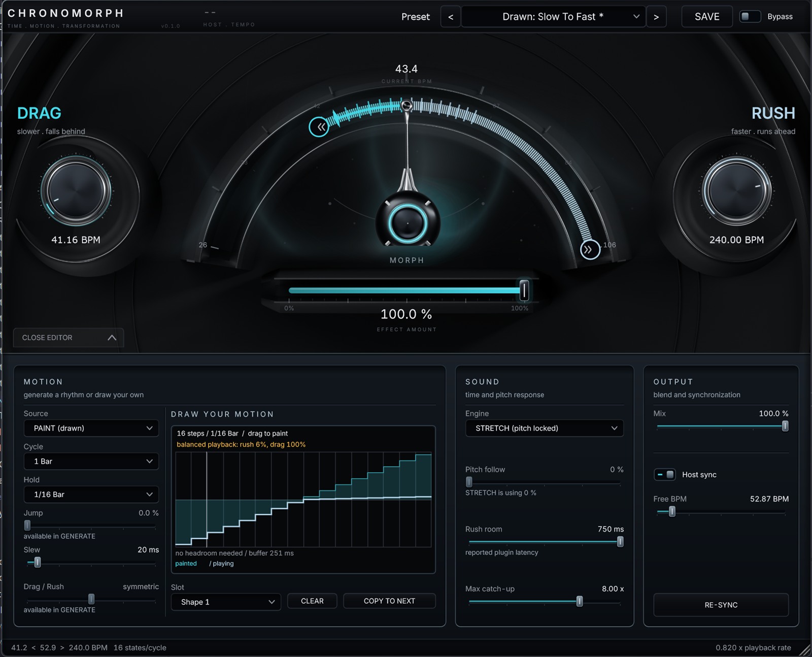Click the 16 states/cycle status text
Viewport: 812px width, 657px height.
coord(140,647)
